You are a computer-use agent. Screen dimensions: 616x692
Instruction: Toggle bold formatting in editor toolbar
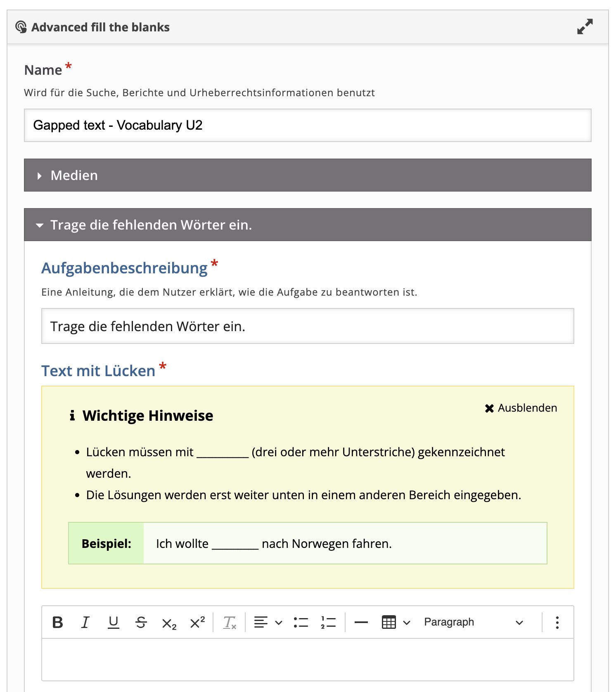point(58,622)
